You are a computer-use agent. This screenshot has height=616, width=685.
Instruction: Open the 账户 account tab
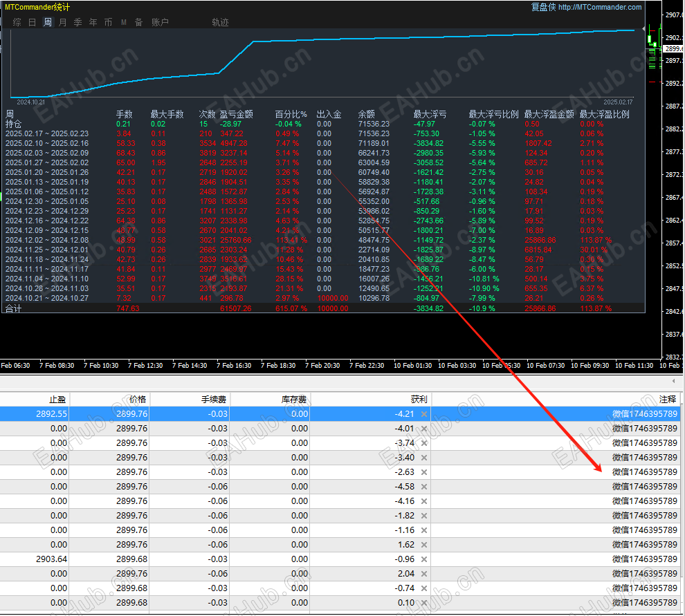pos(160,22)
